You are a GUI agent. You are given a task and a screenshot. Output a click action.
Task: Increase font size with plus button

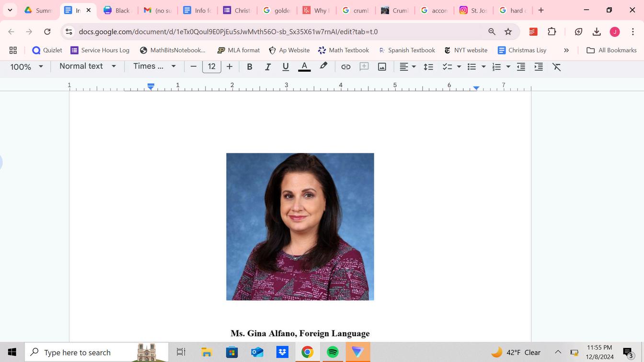(x=230, y=67)
